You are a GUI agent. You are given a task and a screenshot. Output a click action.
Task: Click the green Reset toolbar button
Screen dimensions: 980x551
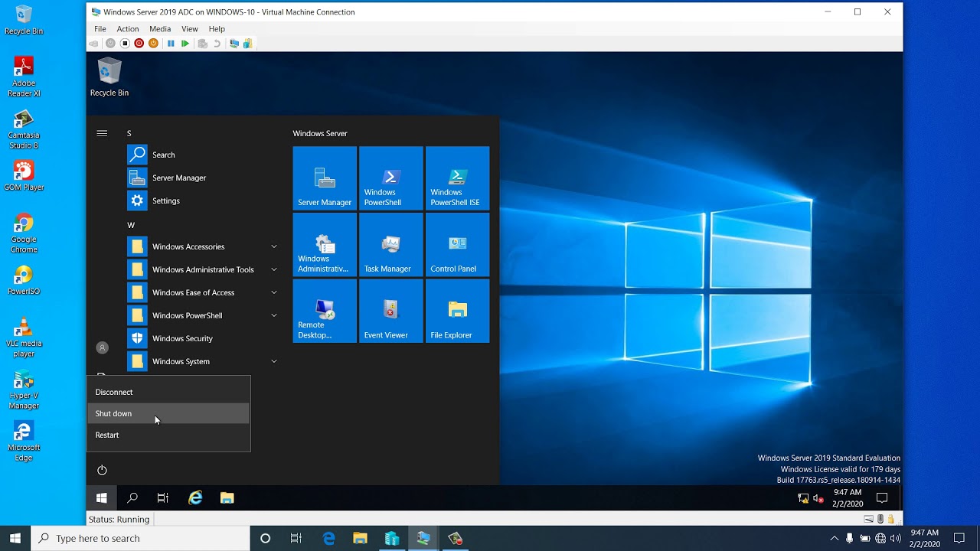click(x=185, y=44)
